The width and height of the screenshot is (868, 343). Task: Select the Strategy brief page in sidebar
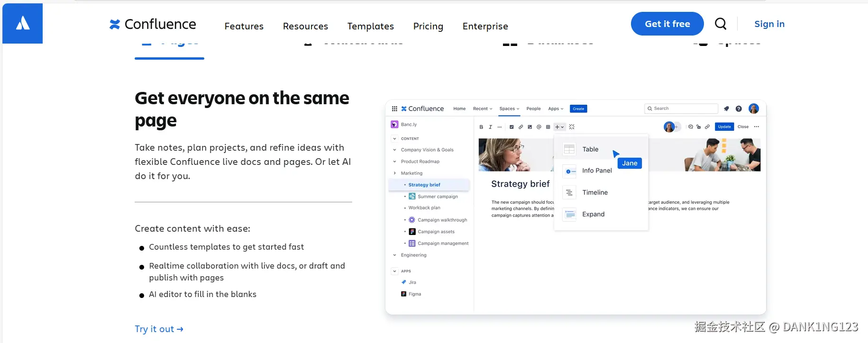429,185
